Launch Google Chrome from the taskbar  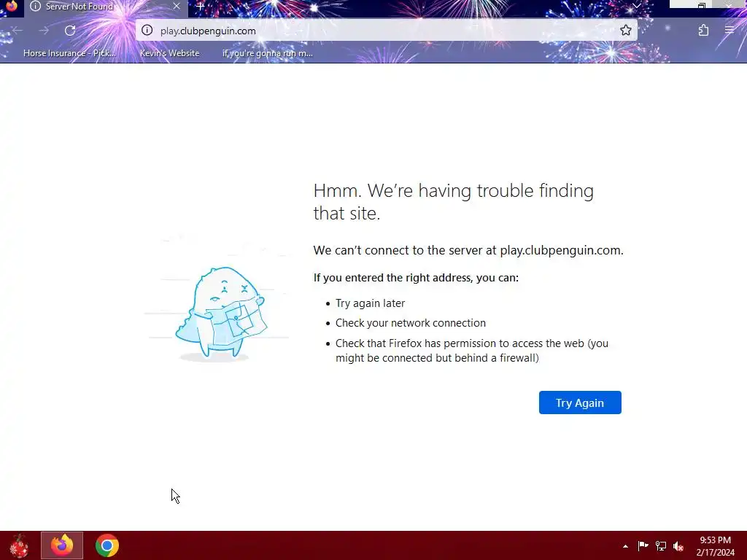tap(107, 545)
